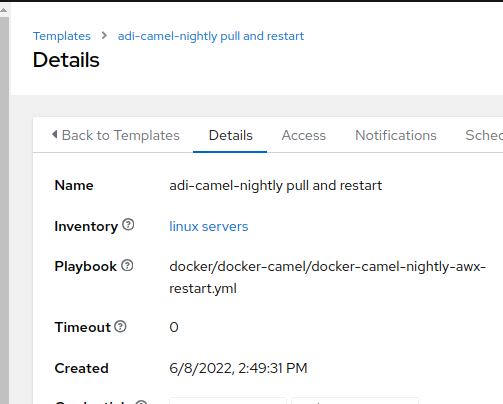The width and height of the screenshot is (503, 404).
Task: Open help icon next to Inventory
Action: tap(128, 225)
